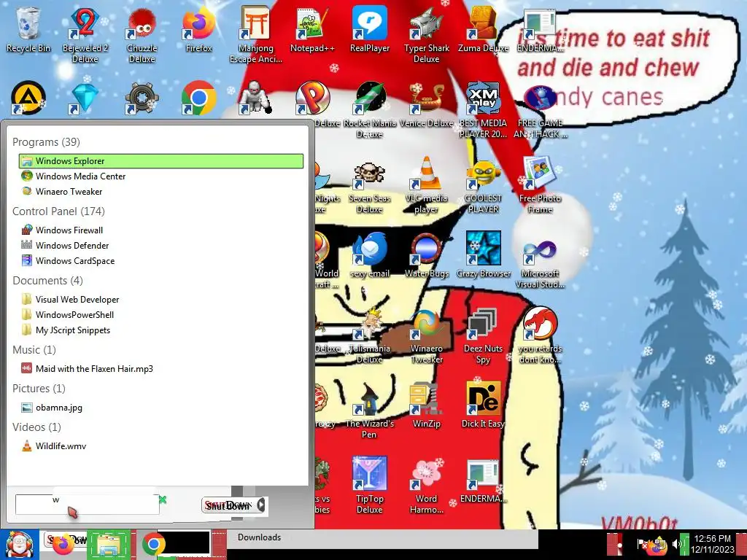Open the Windows CardSpace result
The height and width of the screenshot is (560, 747).
click(161, 260)
